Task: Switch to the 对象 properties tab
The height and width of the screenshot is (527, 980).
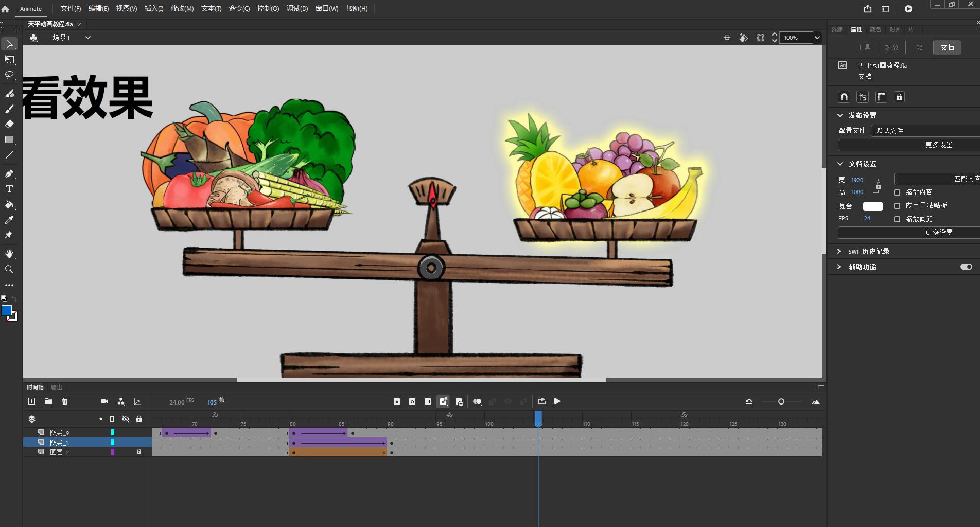Action: (x=891, y=47)
